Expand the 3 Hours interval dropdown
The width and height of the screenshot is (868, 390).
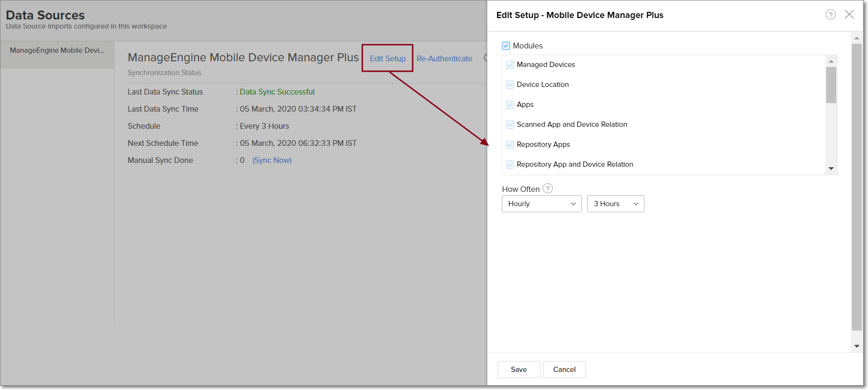(x=615, y=204)
